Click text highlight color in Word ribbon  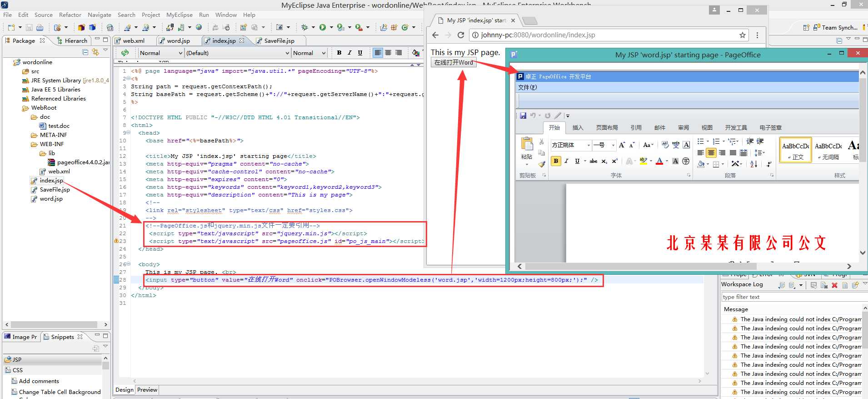(x=643, y=161)
